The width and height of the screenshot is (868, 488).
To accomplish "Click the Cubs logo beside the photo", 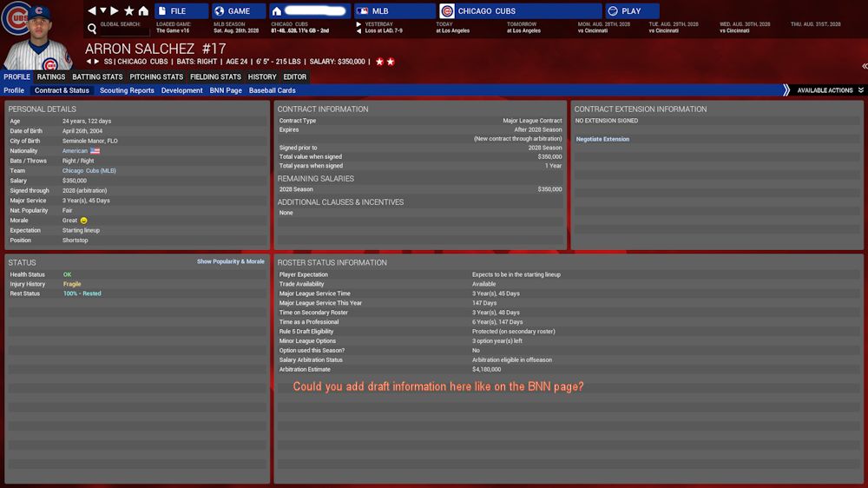I will pyautogui.click(x=16, y=19).
